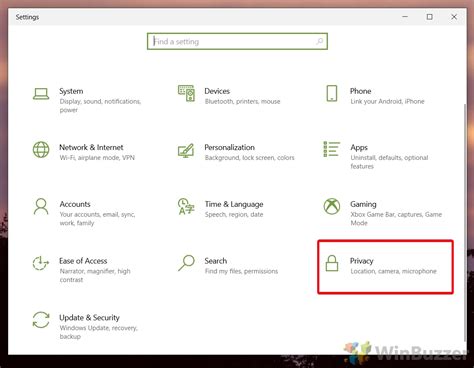Click the magnifier in the search box
Image resolution: width=474 pixels, height=368 pixels.
tap(319, 41)
